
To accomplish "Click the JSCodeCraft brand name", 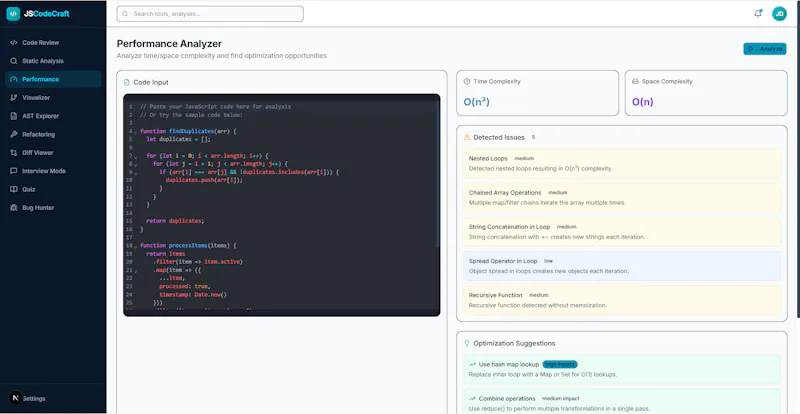I will click(x=46, y=14).
